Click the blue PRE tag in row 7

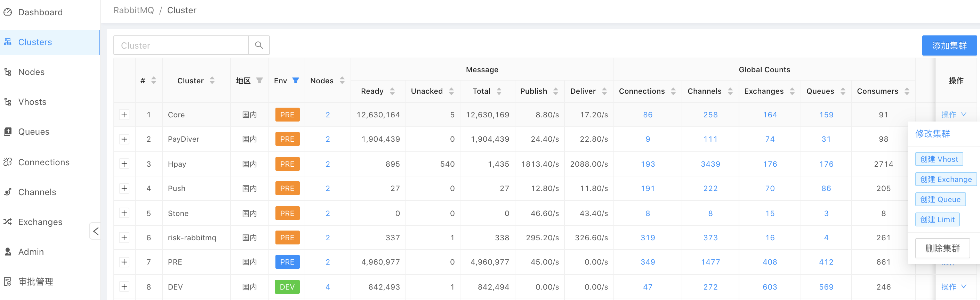tap(287, 262)
